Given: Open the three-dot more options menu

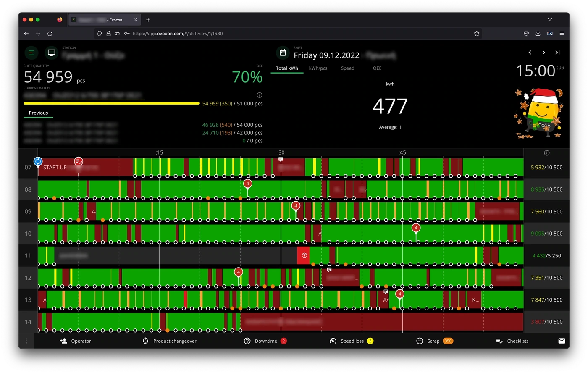Looking at the screenshot, I should [26, 341].
